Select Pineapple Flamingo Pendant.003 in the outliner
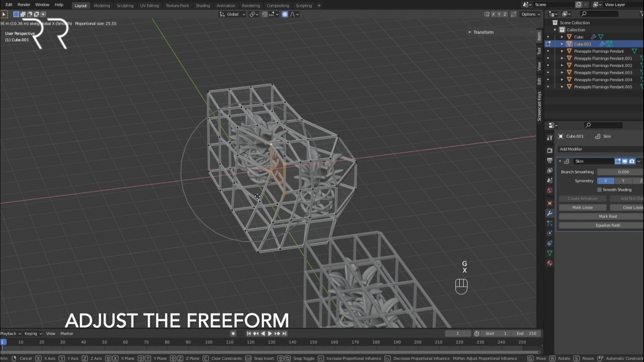The width and height of the screenshot is (644, 362). point(603,72)
